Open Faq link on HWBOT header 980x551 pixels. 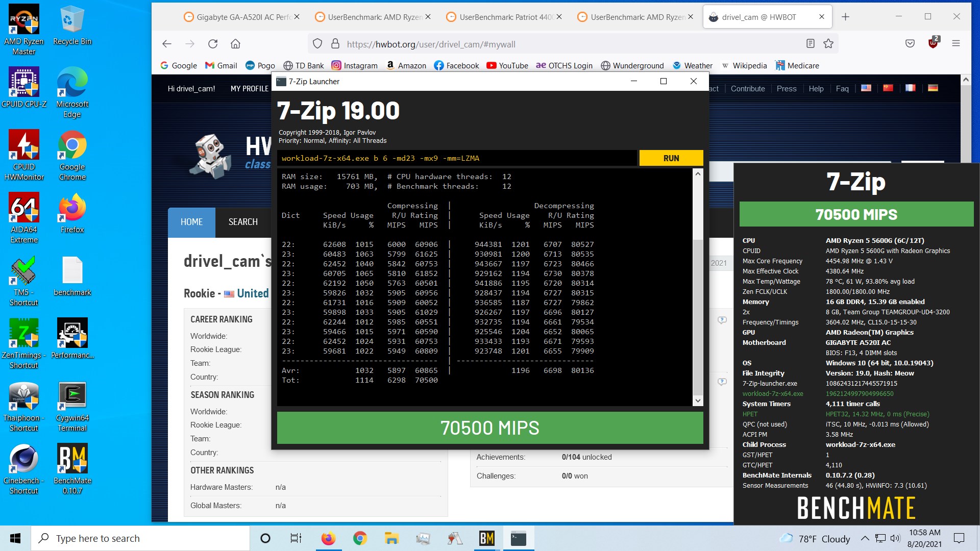842,89
